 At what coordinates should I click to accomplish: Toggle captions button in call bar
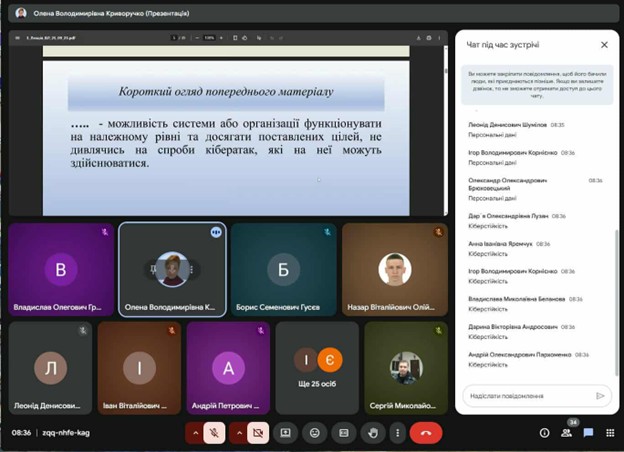click(x=344, y=433)
